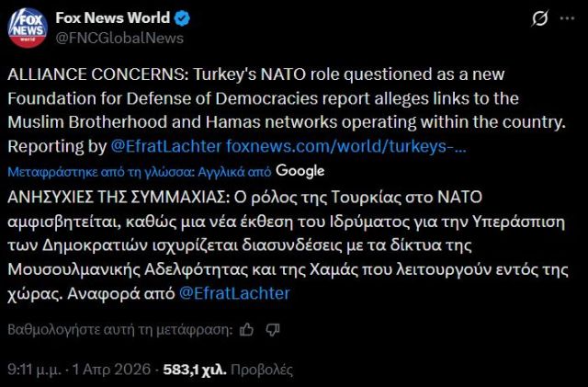Click the Google logo in translation credit
This screenshot has width=588, height=387.
point(300,171)
